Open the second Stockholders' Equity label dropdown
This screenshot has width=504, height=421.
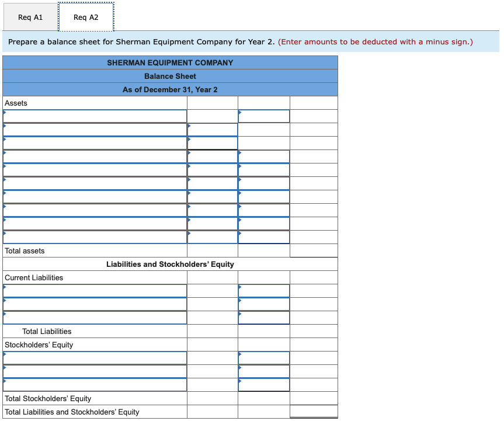tap(95, 371)
